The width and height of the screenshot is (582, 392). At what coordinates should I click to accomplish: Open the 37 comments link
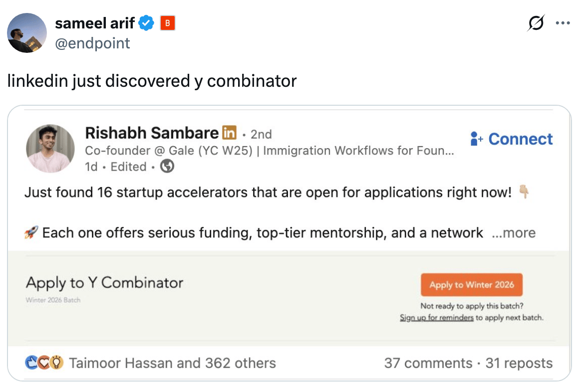point(428,363)
